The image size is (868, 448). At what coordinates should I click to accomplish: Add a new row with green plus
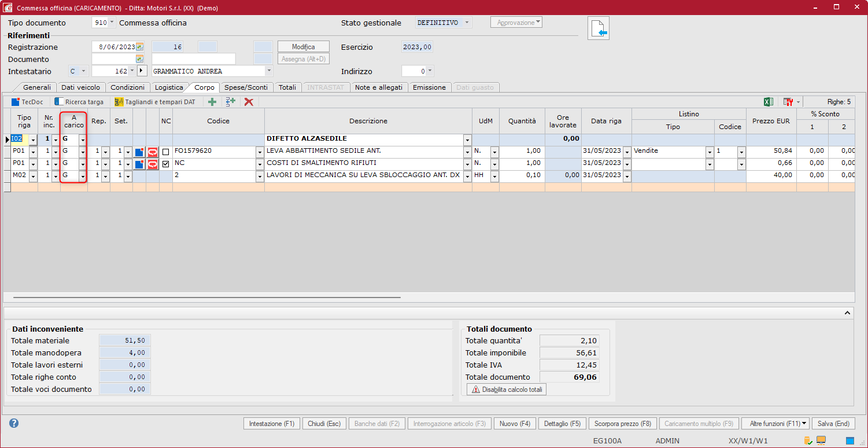(x=212, y=102)
